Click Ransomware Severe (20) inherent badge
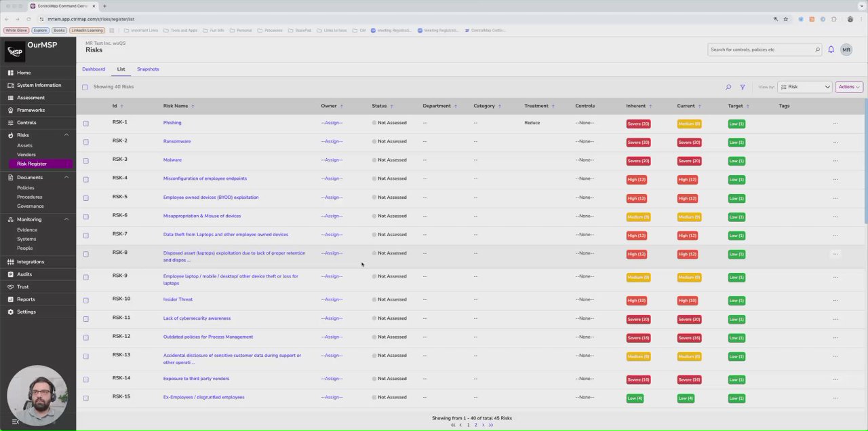This screenshot has width=868, height=431. click(x=638, y=143)
